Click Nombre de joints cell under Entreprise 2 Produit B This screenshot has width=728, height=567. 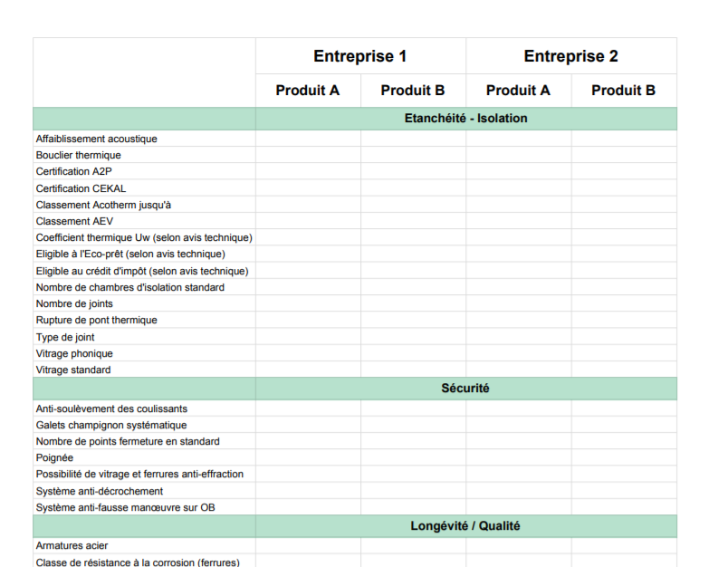coord(623,304)
